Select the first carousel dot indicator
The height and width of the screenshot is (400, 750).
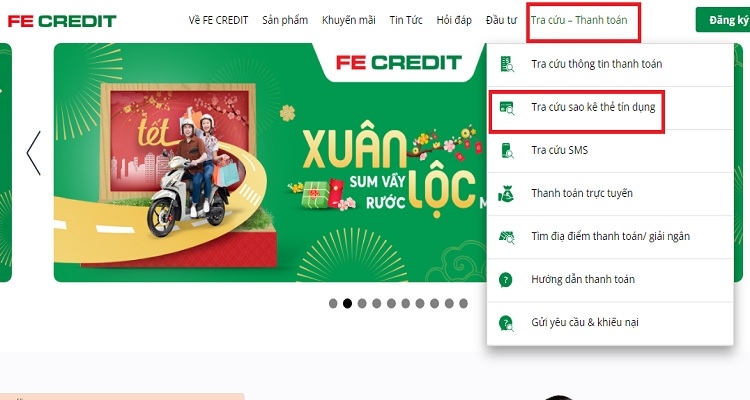333,303
